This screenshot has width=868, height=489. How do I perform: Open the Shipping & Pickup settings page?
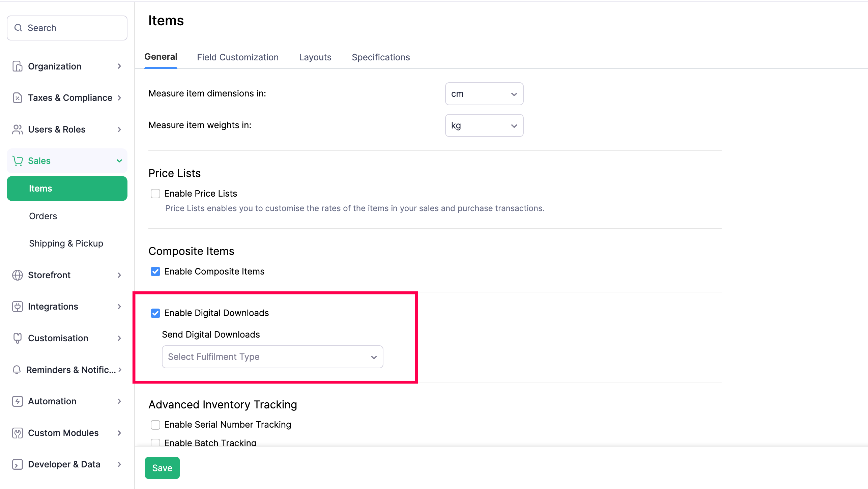point(66,243)
